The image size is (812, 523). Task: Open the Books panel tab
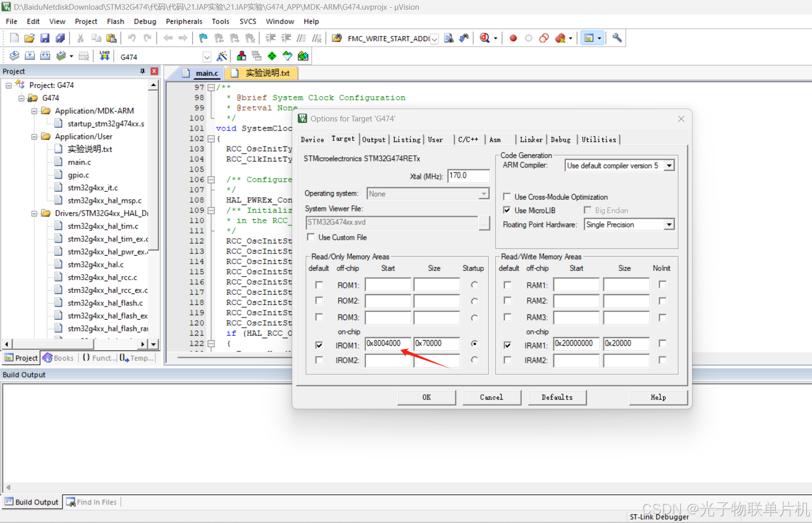58,358
